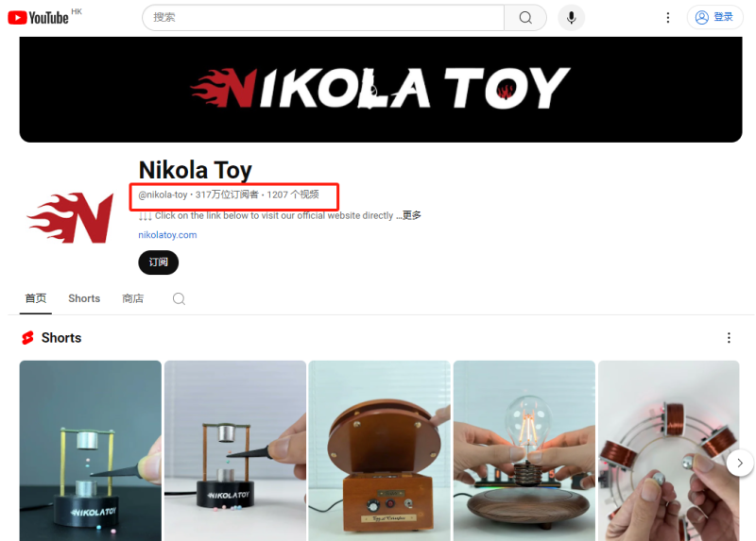Switch to the Shorts tab
The image size is (756, 541).
(x=84, y=298)
